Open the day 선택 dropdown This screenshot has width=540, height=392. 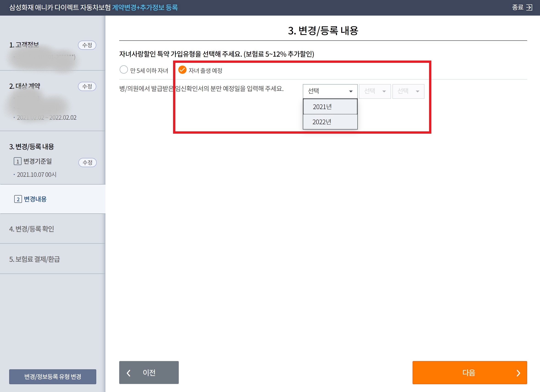[x=408, y=91]
